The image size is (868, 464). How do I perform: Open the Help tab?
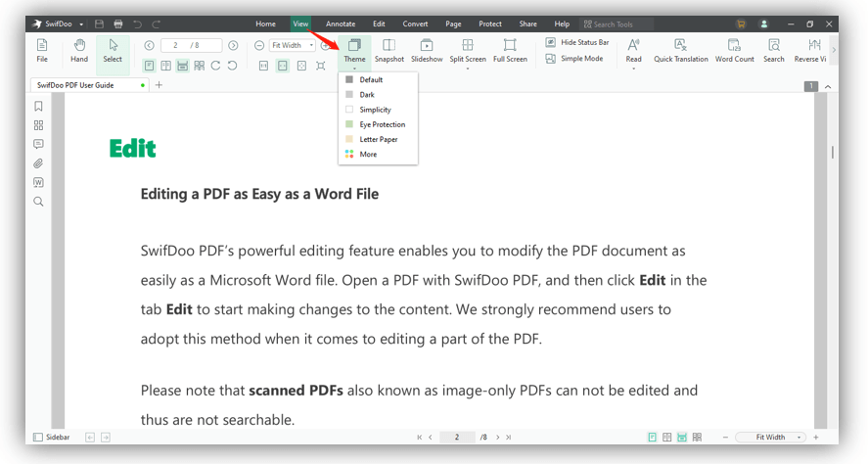point(562,23)
